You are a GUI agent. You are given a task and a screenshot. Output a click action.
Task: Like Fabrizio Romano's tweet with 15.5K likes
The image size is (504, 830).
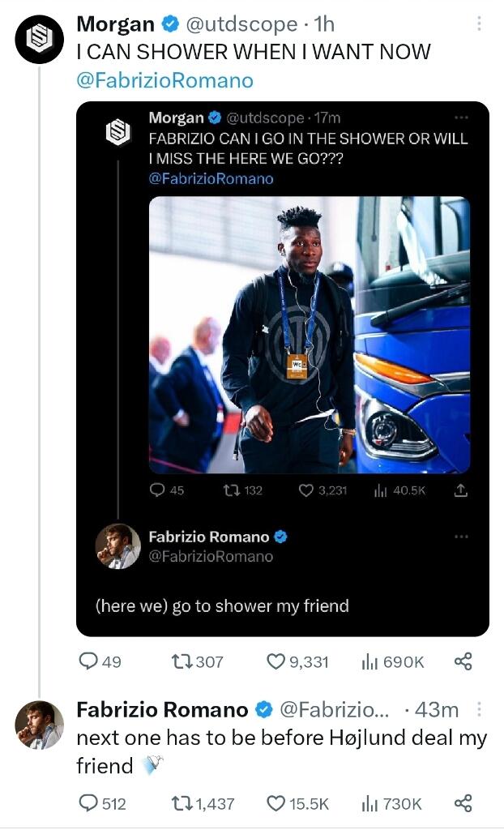[x=275, y=803]
